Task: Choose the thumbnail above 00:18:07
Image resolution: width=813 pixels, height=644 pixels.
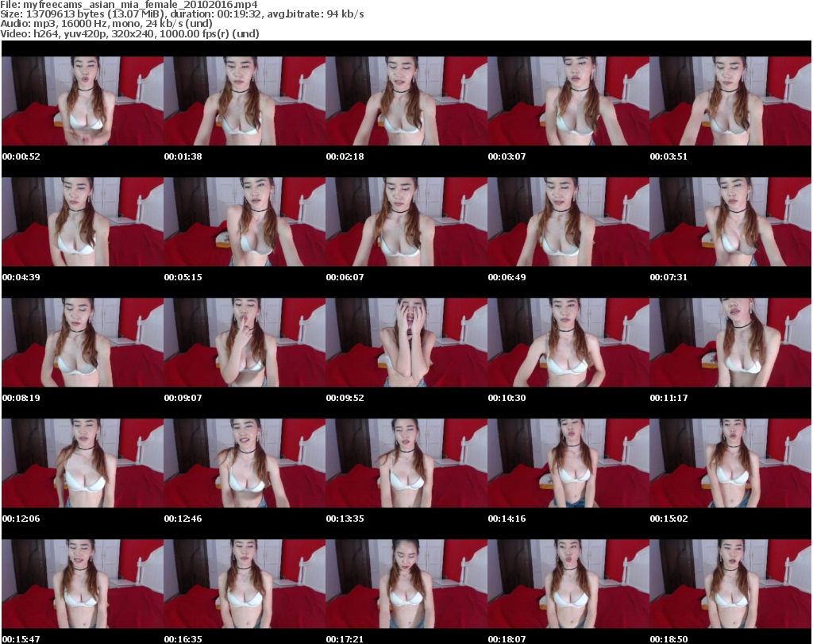Action: (568, 584)
